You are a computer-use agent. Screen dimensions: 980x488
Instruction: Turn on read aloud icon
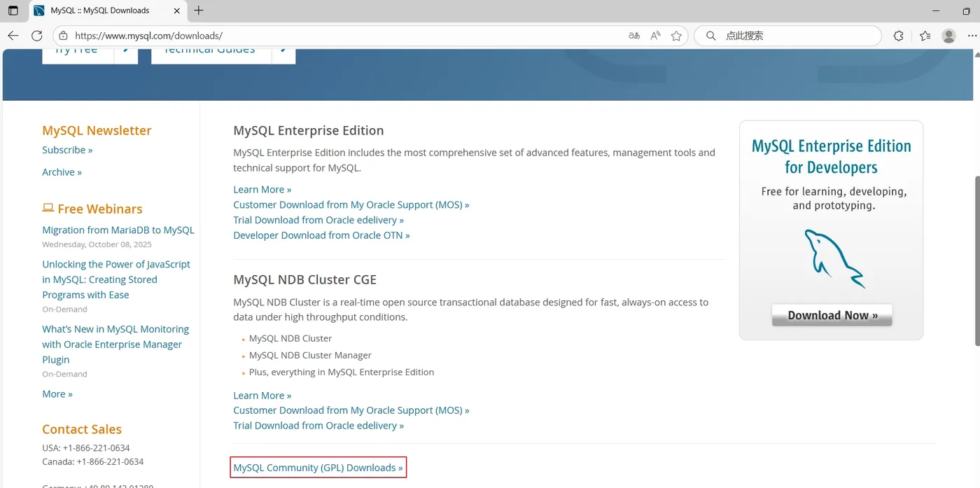tap(655, 36)
